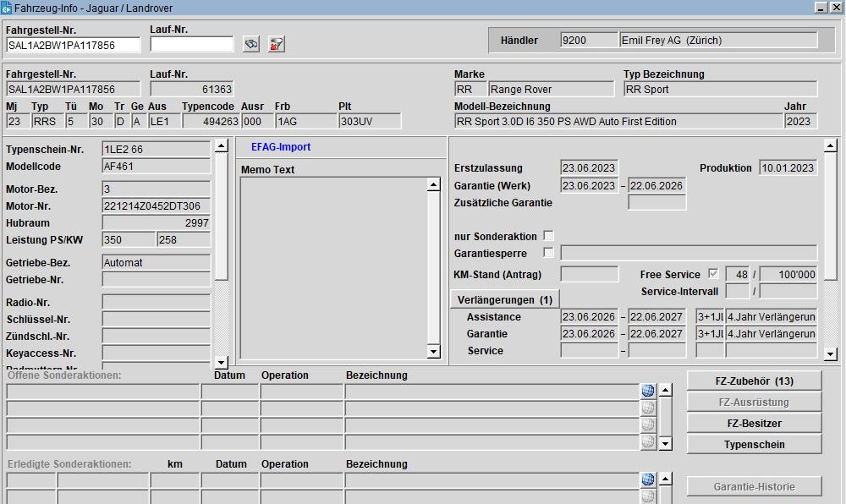Click the fourth-row grey globe in Offene Sonderaktionen
Screen dimensions: 846x504
pyautogui.click(x=648, y=441)
